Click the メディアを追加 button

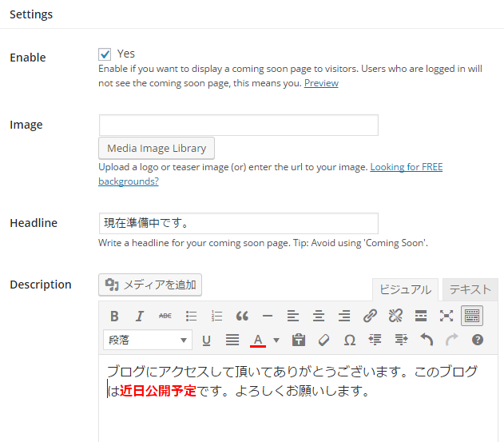click(x=150, y=285)
